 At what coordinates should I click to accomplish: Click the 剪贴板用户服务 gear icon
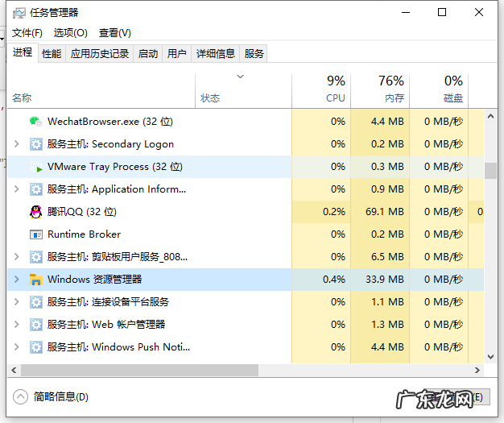[x=36, y=257]
